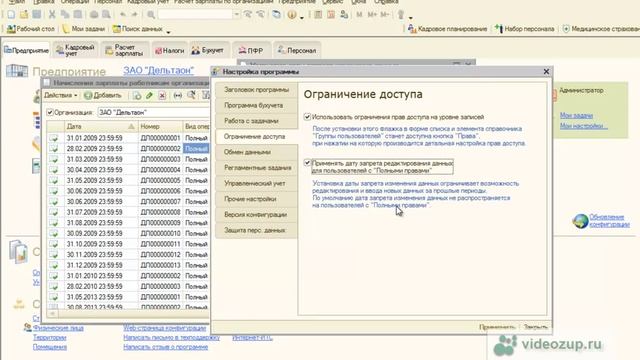Click the M memory button in toolbar

point(359,15)
